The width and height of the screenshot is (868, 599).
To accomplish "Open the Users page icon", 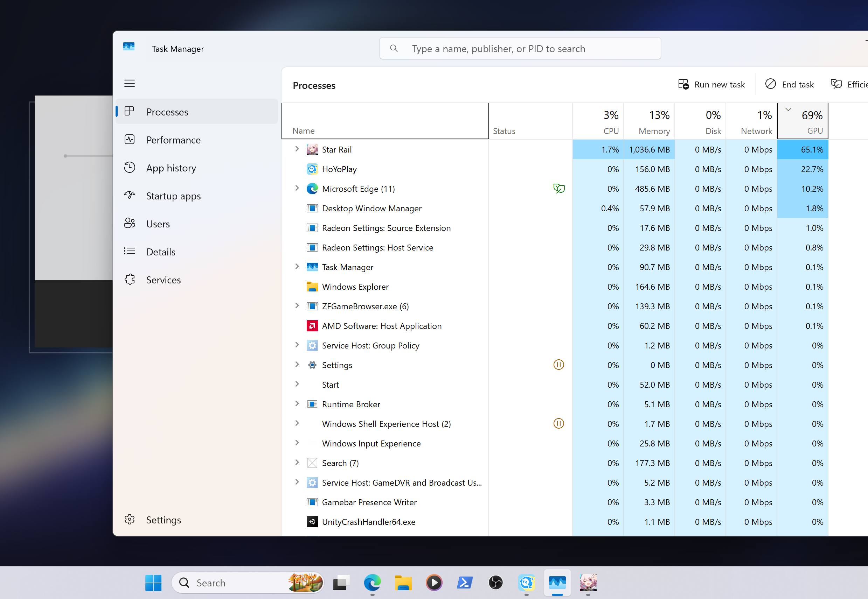I will [130, 224].
